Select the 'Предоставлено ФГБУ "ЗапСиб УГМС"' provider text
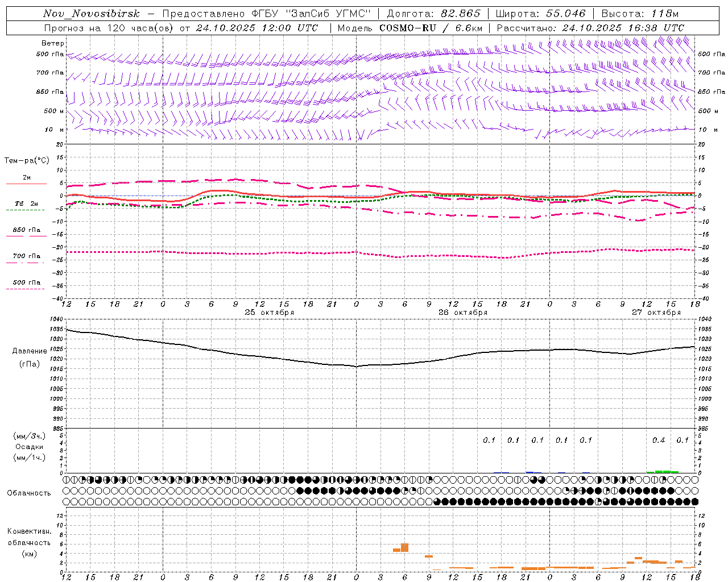This screenshot has height=582, width=728. pos(267,14)
